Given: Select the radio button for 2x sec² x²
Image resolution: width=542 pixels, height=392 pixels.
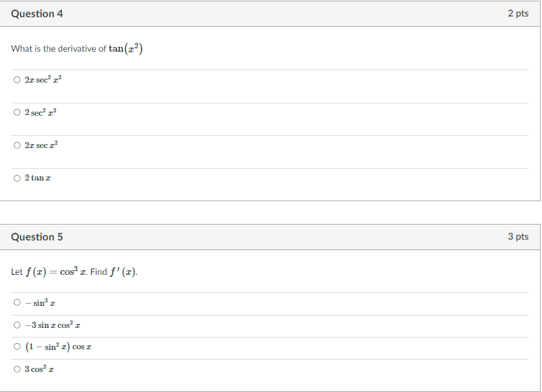Looking at the screenshot, I should pyautogui.click(x=17, y=80).
